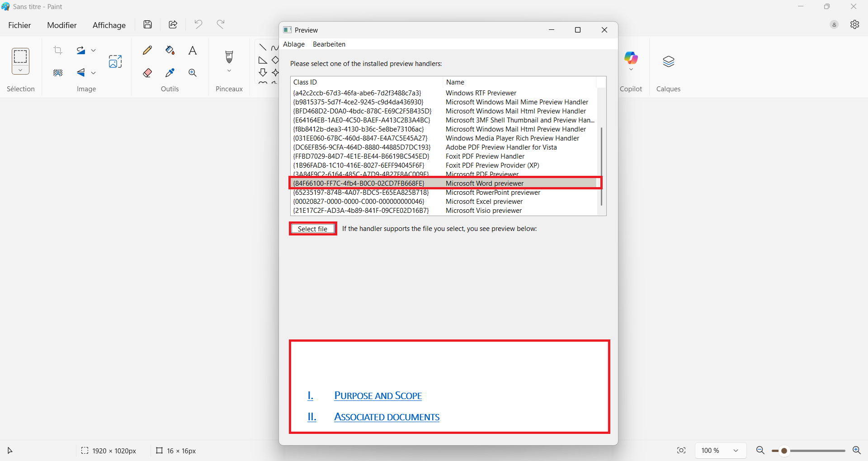868x461 pixels.
Task: Click the fit-to-window icon in status bar
Action: 681,451
